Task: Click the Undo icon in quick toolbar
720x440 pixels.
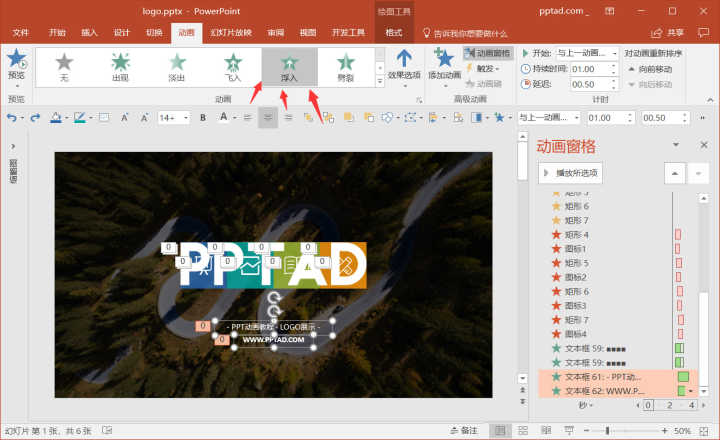Action: 11,118
